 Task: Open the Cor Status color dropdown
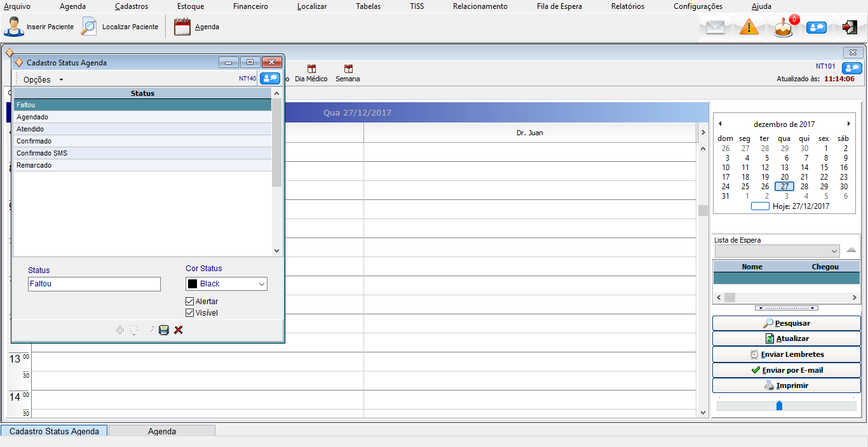[x=226, y=284]
